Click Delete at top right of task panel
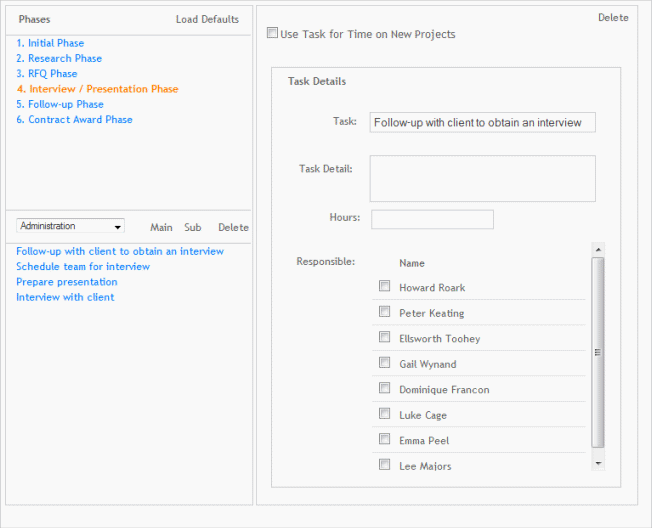This screenshot has height=528, width=652. pyautogui.click(x=613, y=17)
